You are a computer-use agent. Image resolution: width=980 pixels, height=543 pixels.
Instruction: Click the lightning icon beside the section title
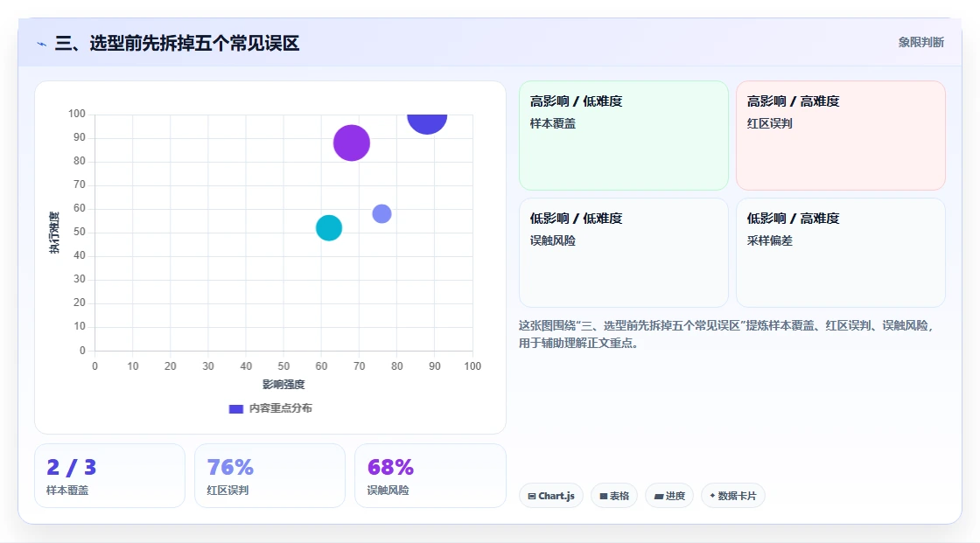[42, 44]
